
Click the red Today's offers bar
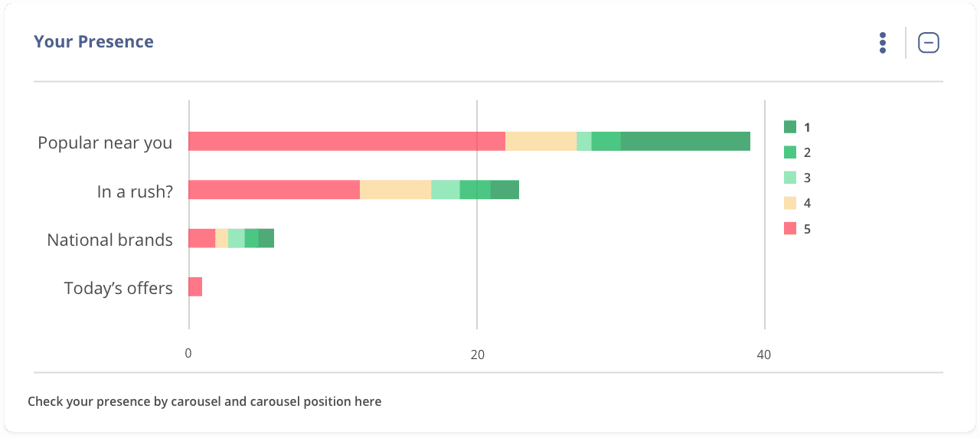195,287
